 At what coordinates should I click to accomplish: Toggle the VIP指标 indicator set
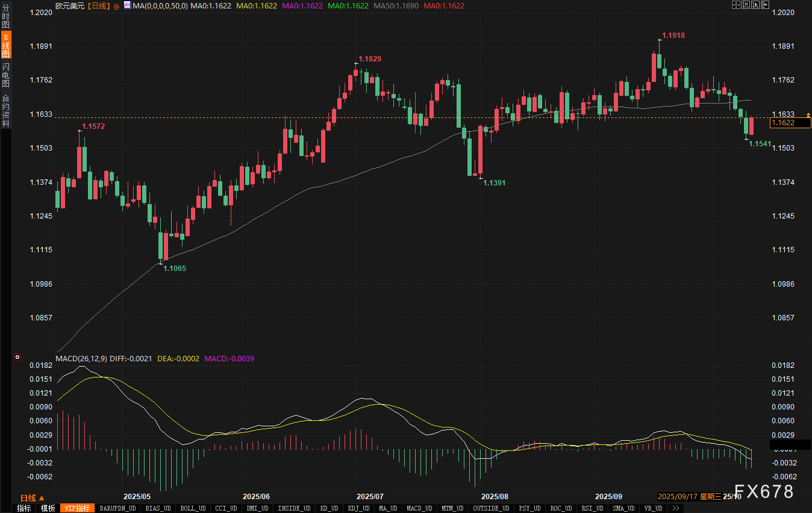click(78, 508)
